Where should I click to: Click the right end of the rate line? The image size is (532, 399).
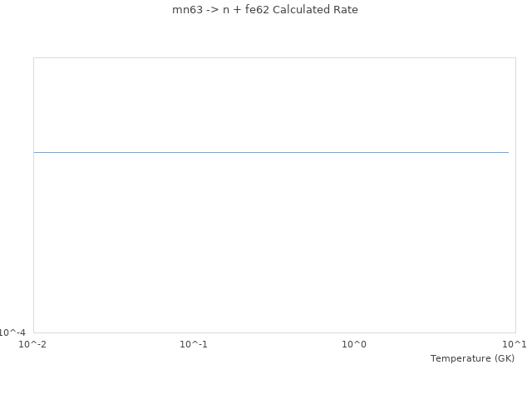click(x=508, y=152)
